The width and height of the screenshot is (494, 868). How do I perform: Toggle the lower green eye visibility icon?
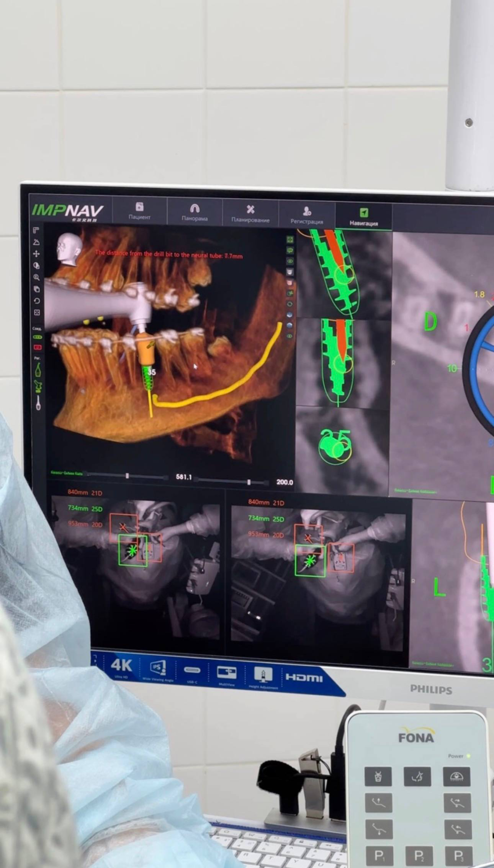(290, 336)
